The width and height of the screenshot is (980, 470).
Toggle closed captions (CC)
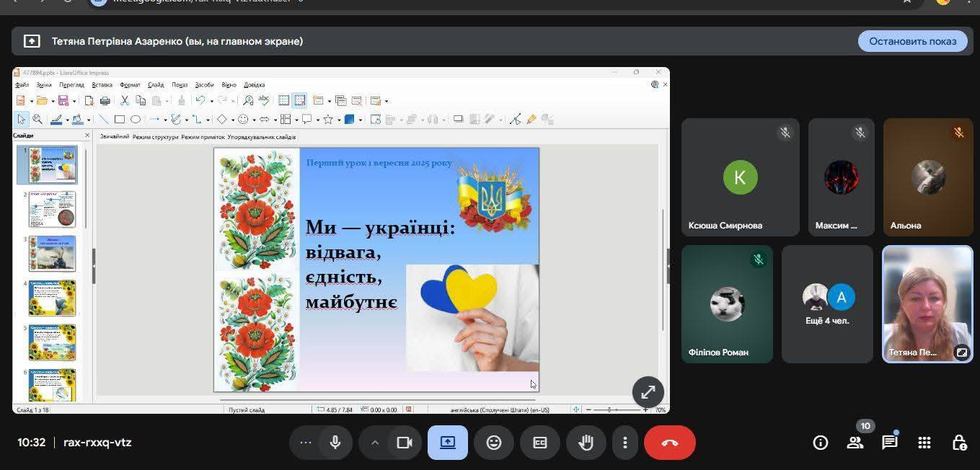[540, 443]
